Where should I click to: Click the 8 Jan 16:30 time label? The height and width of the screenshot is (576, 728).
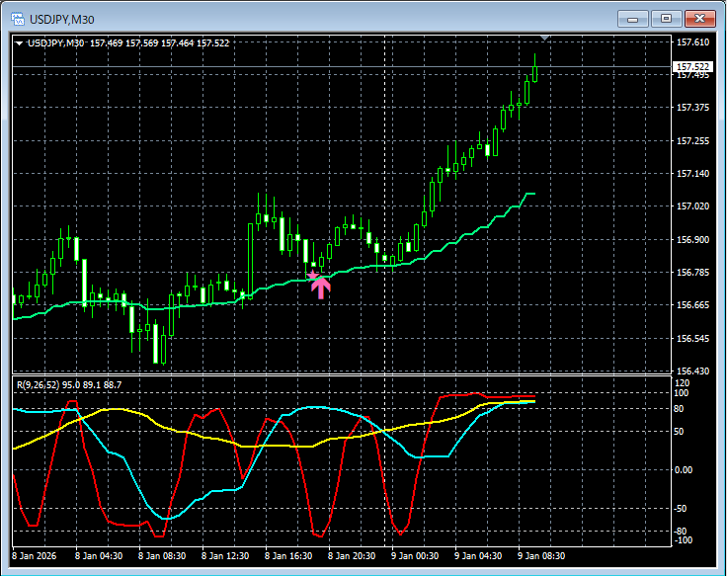tap(288, 555)
